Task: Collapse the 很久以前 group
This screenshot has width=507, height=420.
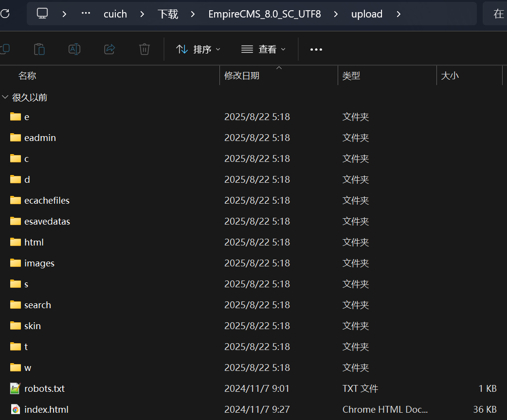Action: (x=5, y=97)
